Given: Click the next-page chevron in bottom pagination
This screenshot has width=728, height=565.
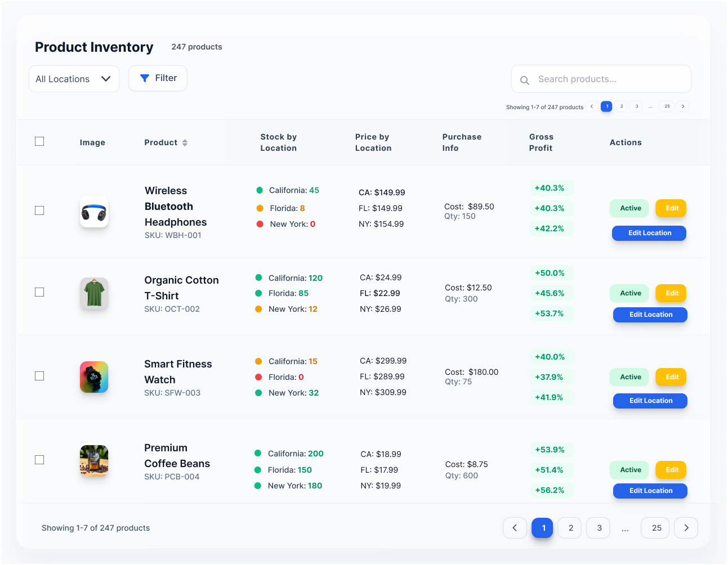Looking at the screenshot, I should pyautogui.click(x=686, y=528).
